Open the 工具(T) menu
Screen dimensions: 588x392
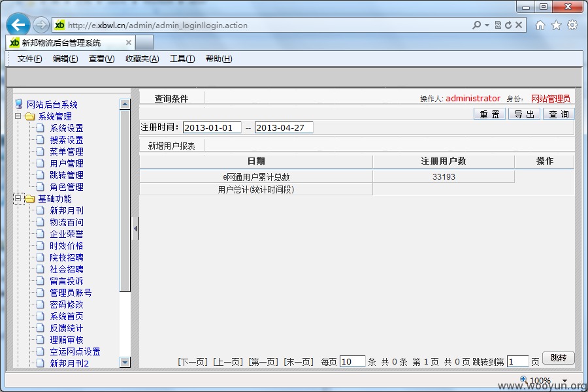point(182,59)
